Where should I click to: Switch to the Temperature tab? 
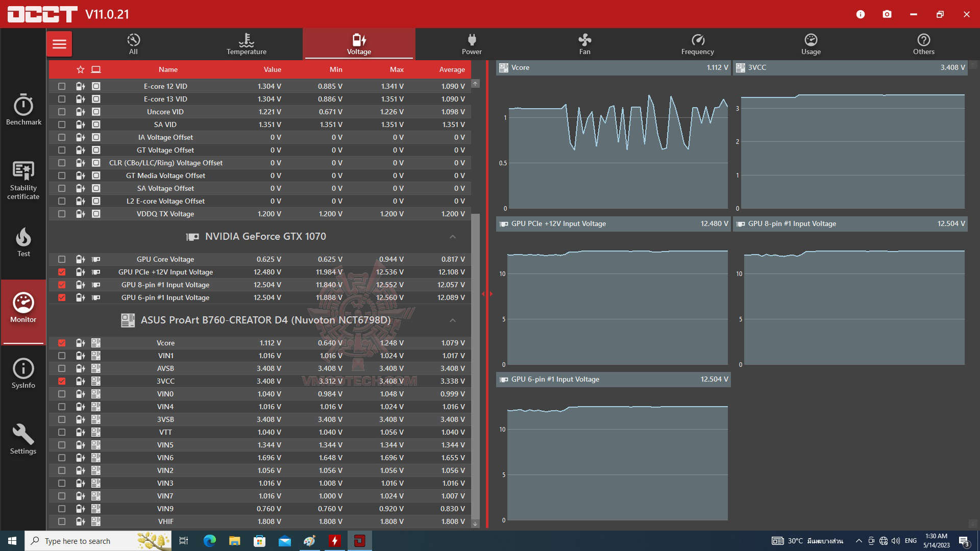247,44
